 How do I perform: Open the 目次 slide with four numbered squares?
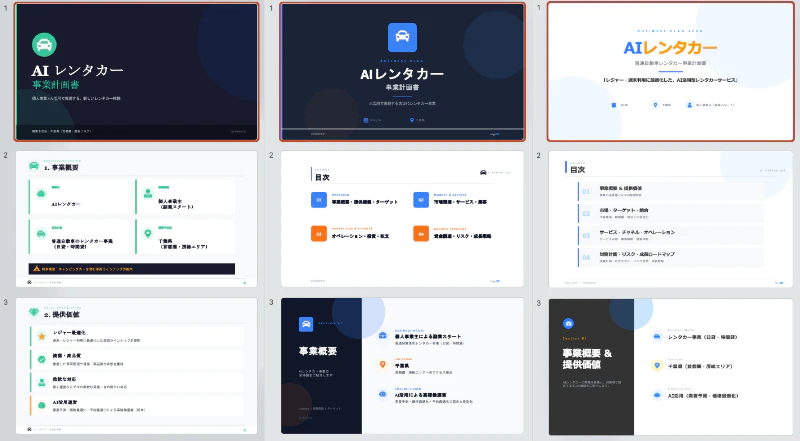[402, 218]
